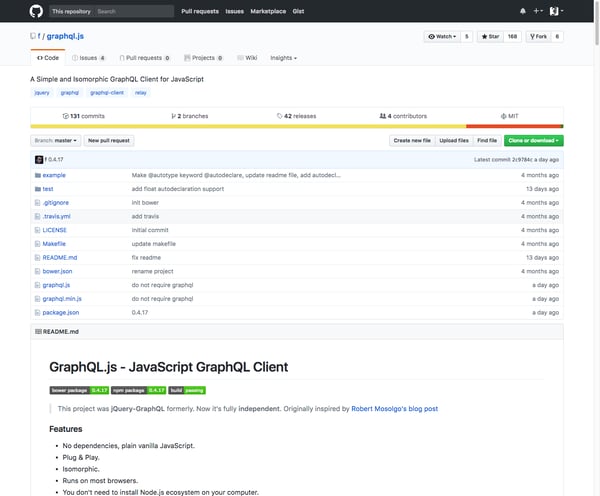The image size is (600, 496).
Task: Click the red language bar segment
Action: [x=514, y=126]
